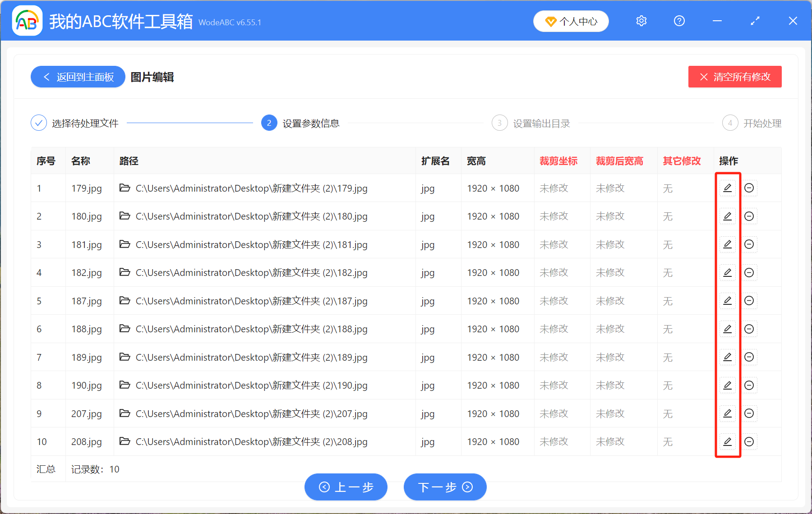
Task: Go to previous step with 上一步
Action: tap(346, 487)
